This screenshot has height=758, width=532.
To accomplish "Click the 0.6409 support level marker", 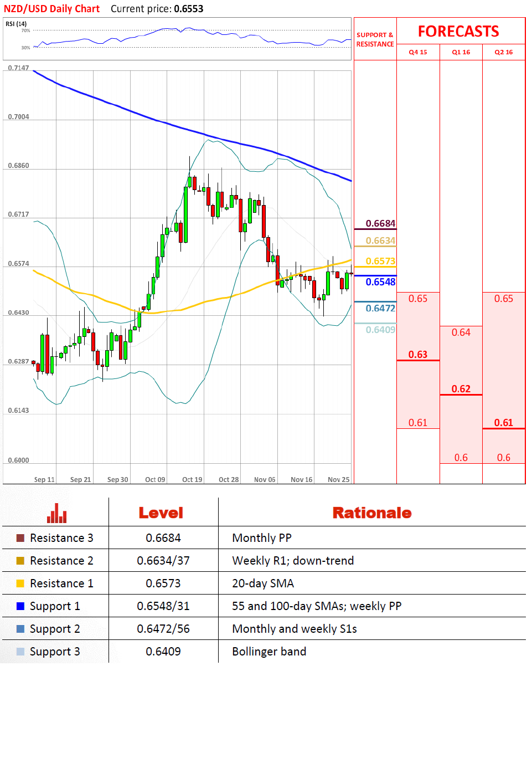I will [380, 330].
